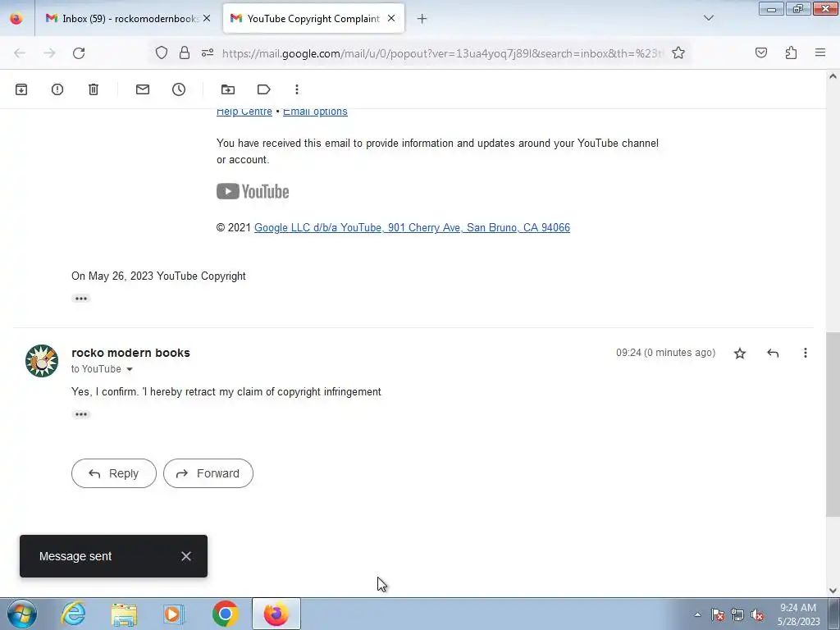This screenshot has height=630, width=840.
Task: Launch Internet Explorer from the taskbar
Action: pyautogui.click(x=73, y=614)
